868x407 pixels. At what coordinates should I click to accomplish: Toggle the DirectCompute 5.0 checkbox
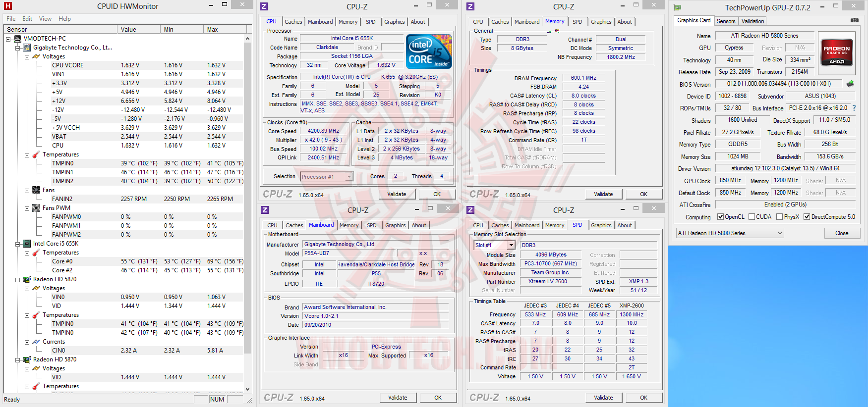[807, 217]
